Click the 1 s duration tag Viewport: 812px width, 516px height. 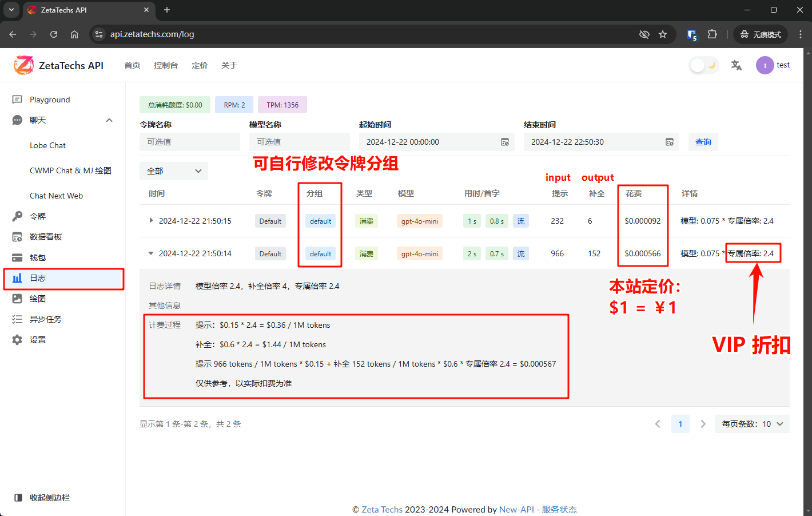point(472,221)
